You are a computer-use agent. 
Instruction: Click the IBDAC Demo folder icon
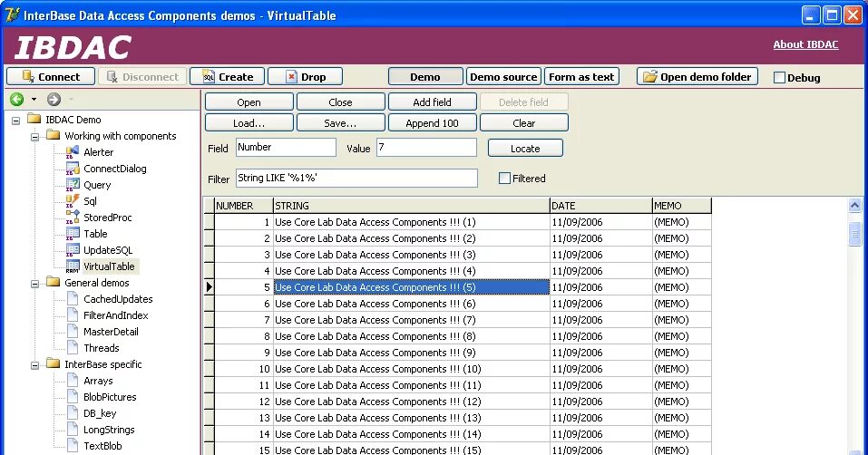tap(34, 119)
